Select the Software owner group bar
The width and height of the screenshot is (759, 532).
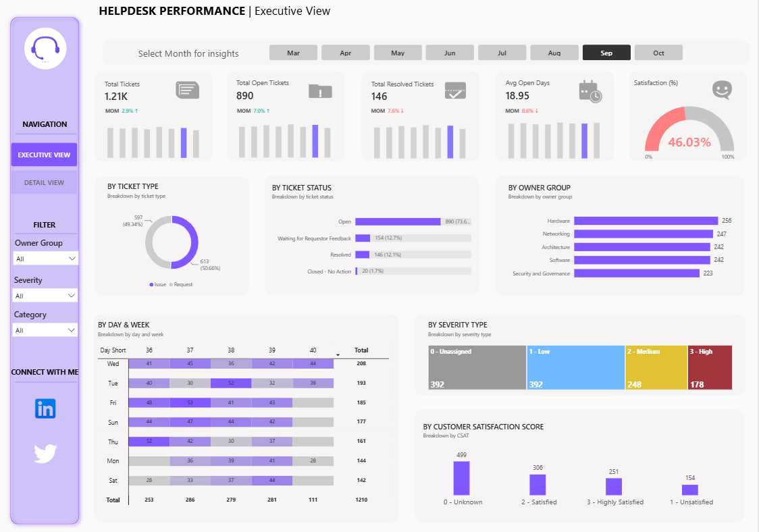click(642, 260)
